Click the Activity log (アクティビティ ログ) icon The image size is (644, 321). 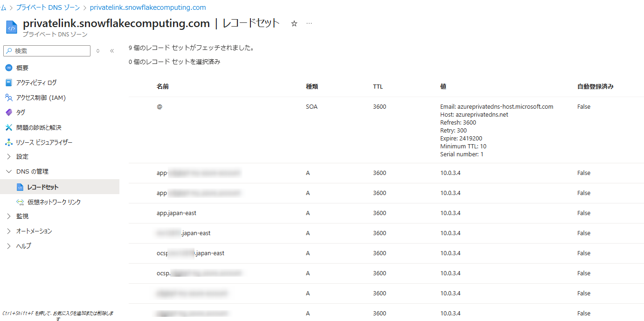pos(9,83)
